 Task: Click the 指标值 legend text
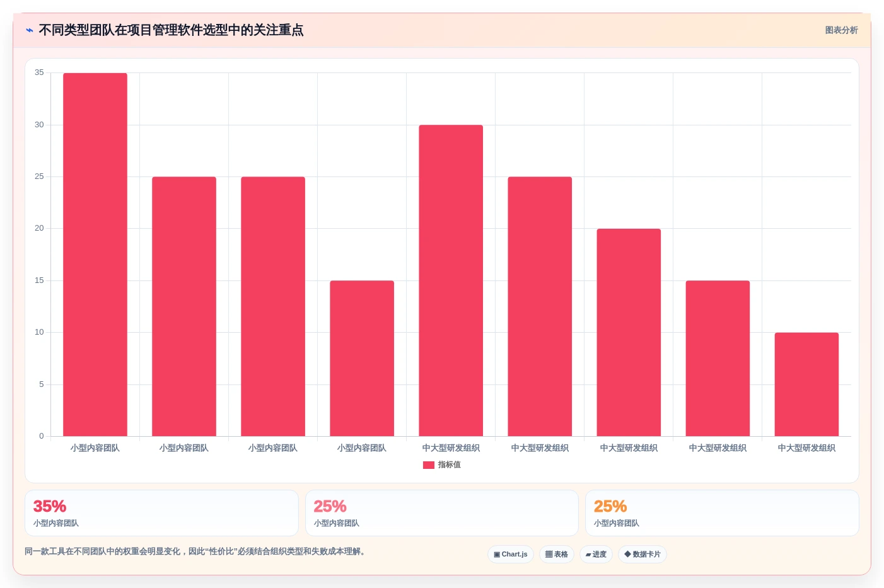click(450, 465)
